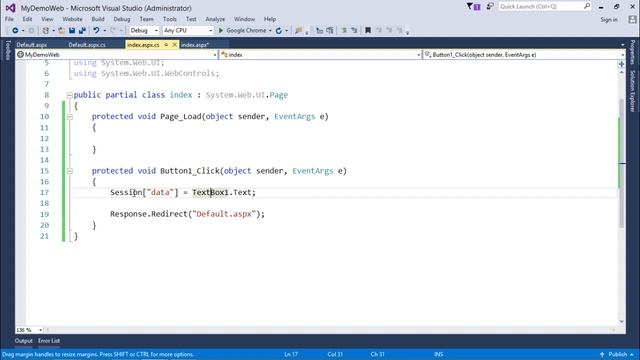Click the Undo arrow icon
Screen dimensions: 640x360
click(x=96, y=31)
